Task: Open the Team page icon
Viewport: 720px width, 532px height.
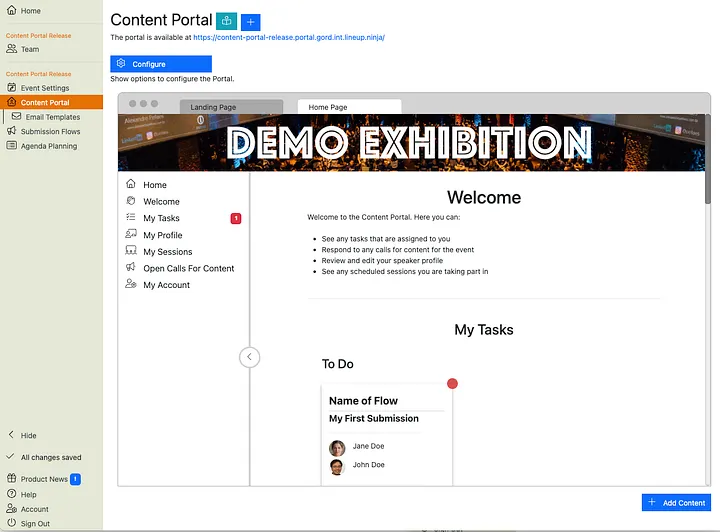Action: 11,49
